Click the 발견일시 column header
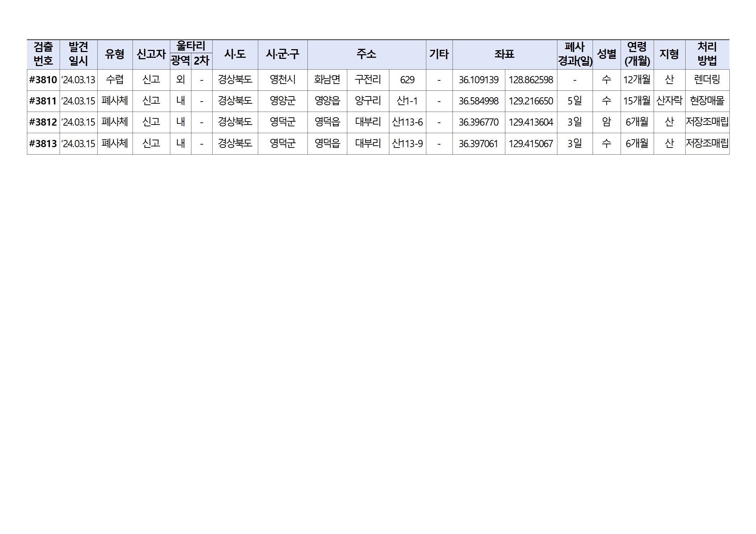The image size is (756, 534). 78,54
